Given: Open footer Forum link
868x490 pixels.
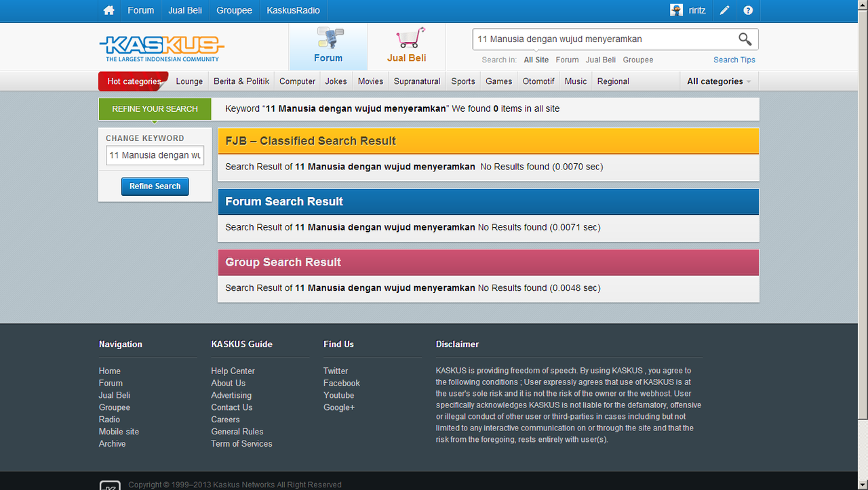Looking at the screenshot, I should coord(111,383).
